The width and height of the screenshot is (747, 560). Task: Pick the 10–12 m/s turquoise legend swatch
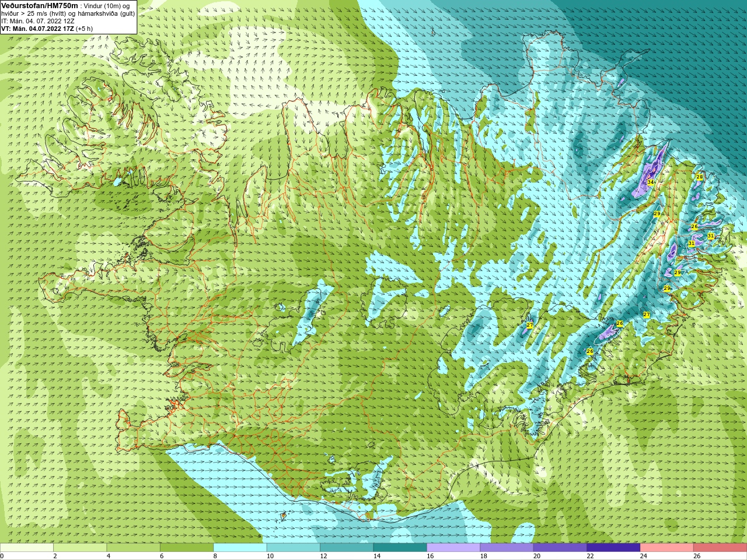coord(294,547)
